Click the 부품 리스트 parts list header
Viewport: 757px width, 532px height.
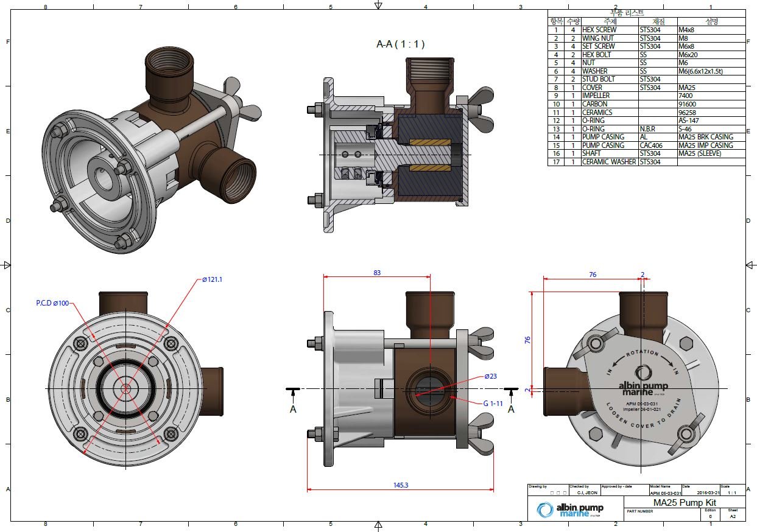[x=627, y=13]
